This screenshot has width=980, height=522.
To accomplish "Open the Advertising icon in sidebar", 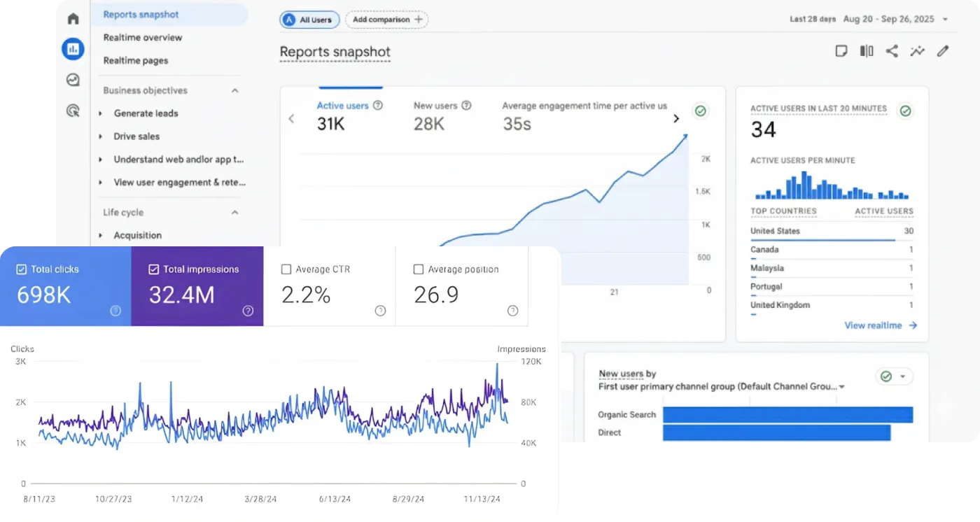I will [x=73, y=111].
